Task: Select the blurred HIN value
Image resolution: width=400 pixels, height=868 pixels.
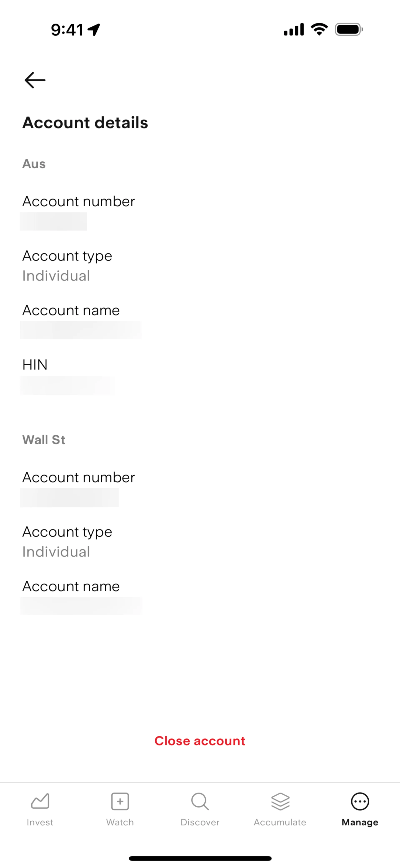Action: pyautogui.click(x=67, y=386)
